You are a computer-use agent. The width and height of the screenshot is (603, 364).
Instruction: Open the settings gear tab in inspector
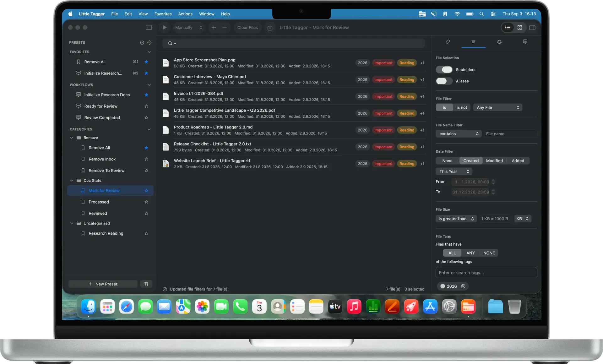point(499,42)
